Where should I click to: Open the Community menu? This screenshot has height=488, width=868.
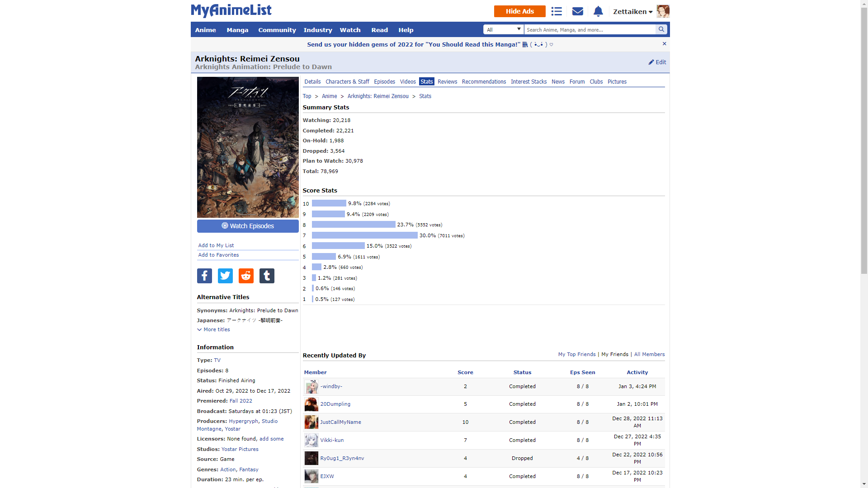277,30
